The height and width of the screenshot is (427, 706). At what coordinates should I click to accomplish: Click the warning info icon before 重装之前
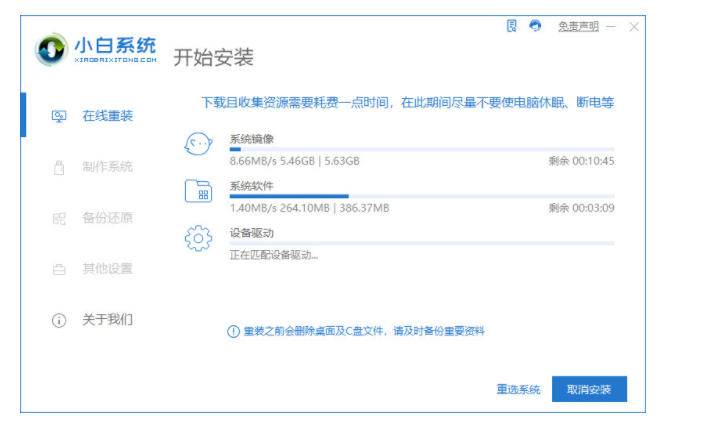pos(233,331)
